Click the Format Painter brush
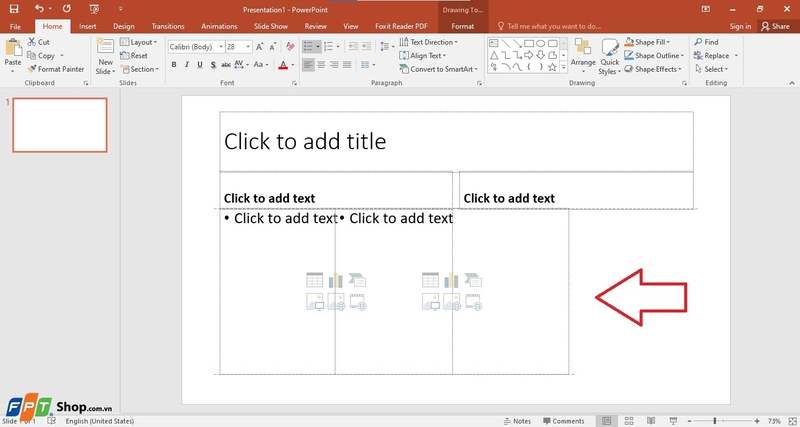The height and width of the screenshot is (427, 800). point(32,69)
